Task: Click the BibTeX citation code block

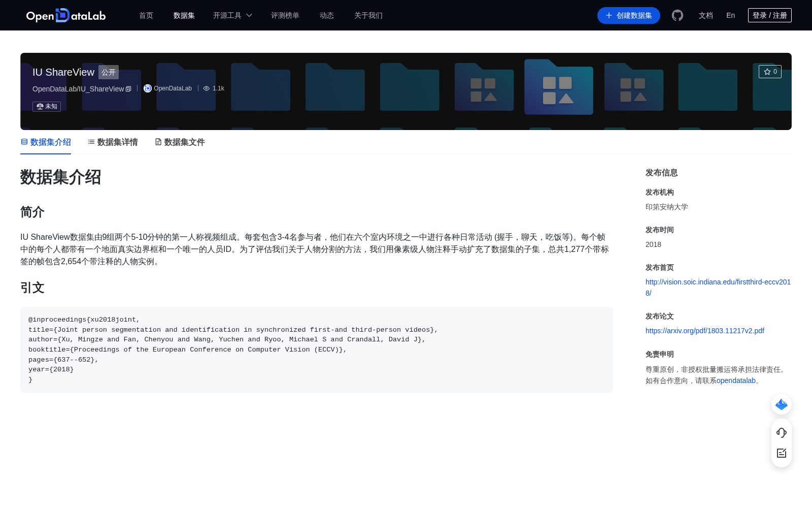Action: tap(317, 350)
